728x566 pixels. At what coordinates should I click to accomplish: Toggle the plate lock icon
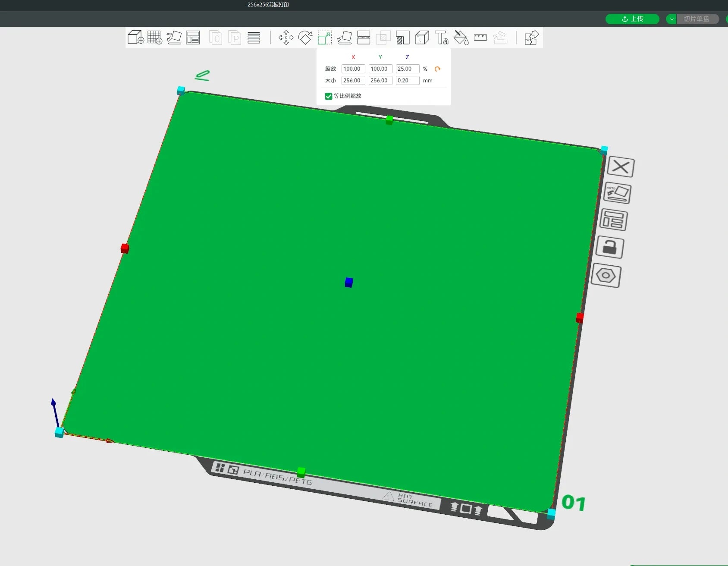point(609,248)
